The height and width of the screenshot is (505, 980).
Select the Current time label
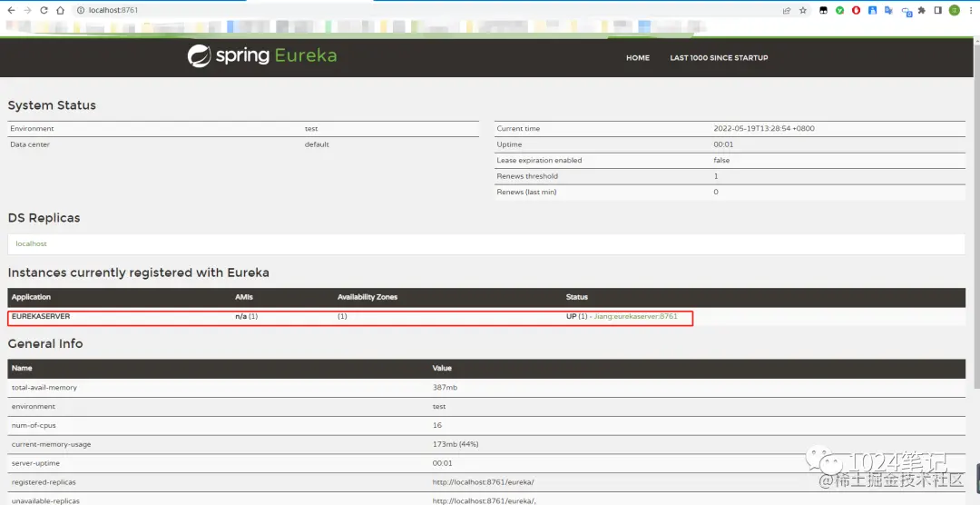518,128
